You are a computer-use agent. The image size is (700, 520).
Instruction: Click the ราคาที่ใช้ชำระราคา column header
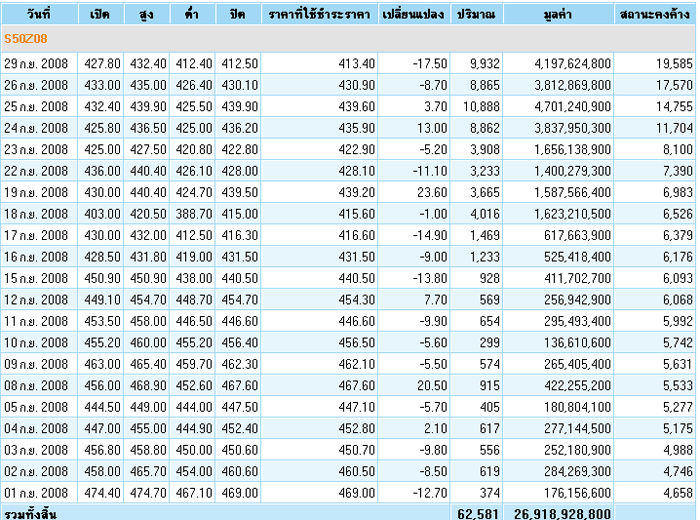pos(319,15)
